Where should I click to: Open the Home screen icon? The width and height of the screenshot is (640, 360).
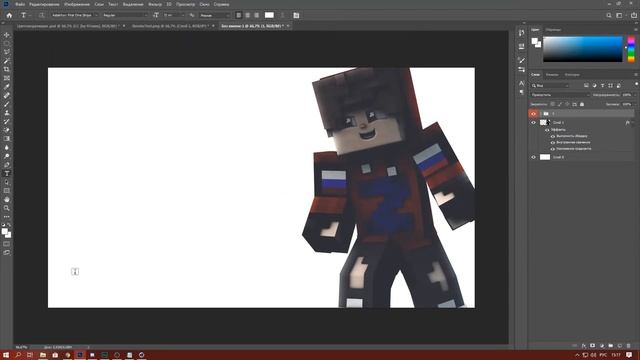click(x=9, y=16)
